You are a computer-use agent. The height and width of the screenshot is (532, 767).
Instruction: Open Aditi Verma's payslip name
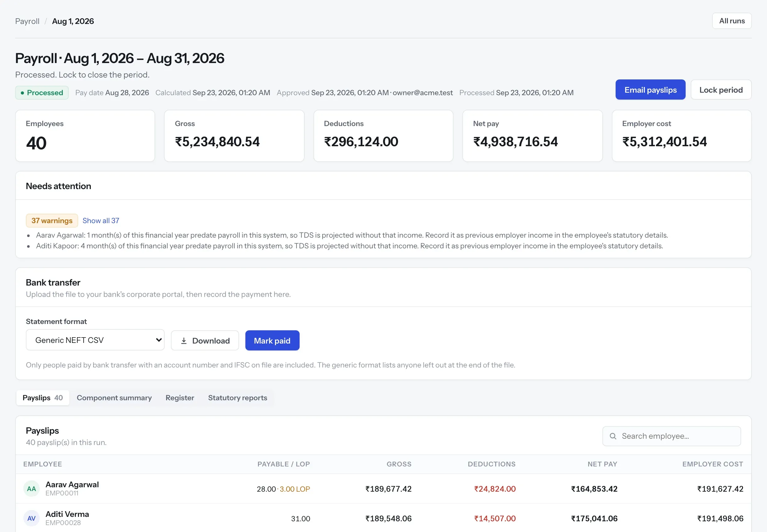(x=67, y=514)
